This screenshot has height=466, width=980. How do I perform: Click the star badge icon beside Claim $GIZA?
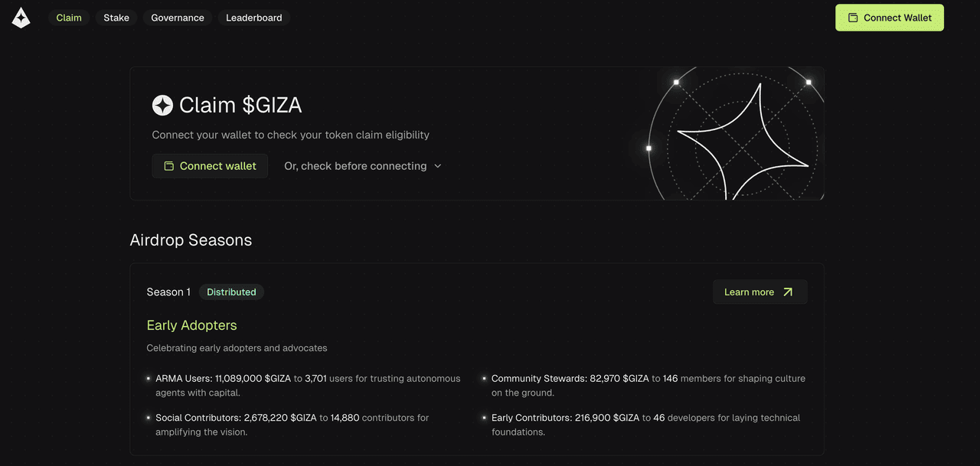[x=162, y=106]
